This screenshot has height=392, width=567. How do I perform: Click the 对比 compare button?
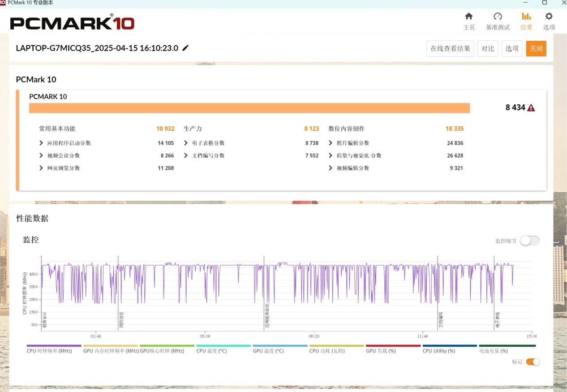(488, 48)
